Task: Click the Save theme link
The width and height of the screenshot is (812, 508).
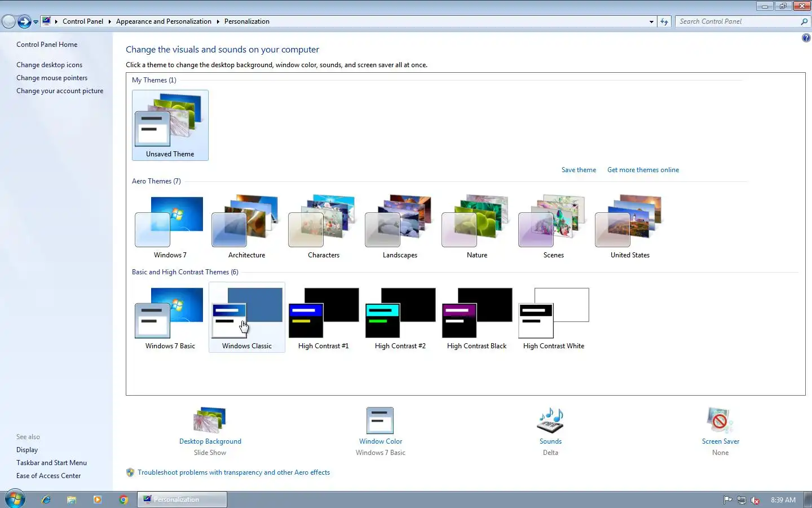Action: click(579, 170)
